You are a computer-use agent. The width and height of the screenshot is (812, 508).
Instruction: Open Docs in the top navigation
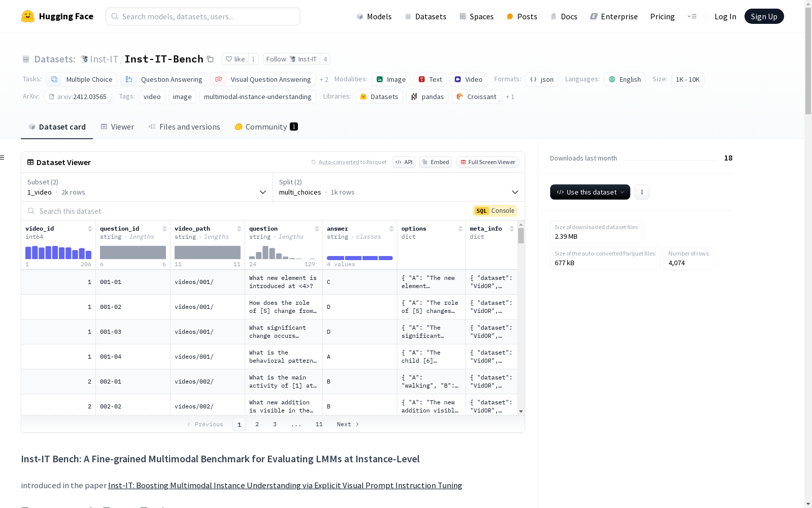coord(564,16)
